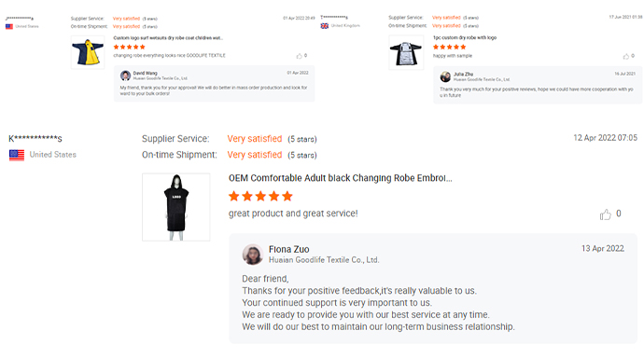Image resolution: width=644 pixels, height=359 pixels.
Task: Click Huaian Goodlife Textile Co. under Fiona Zuo
Action: [x=324, y=260]
